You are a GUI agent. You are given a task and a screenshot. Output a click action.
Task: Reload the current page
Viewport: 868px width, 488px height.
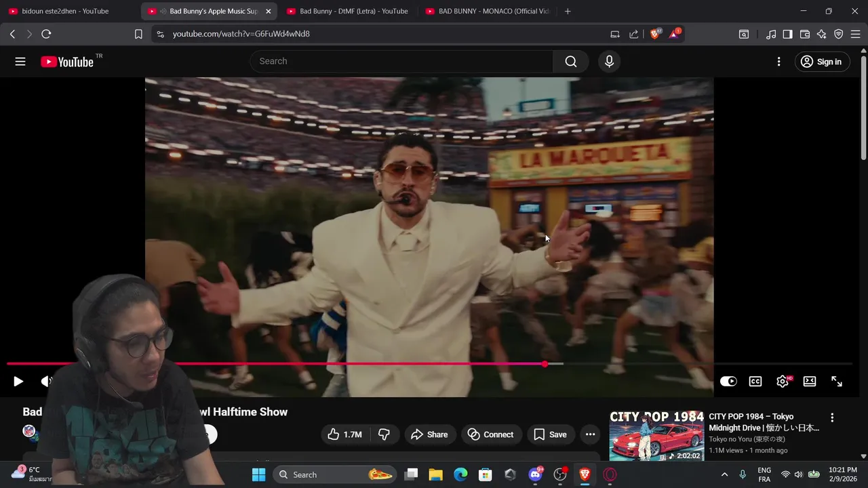(x=46, y=34)
